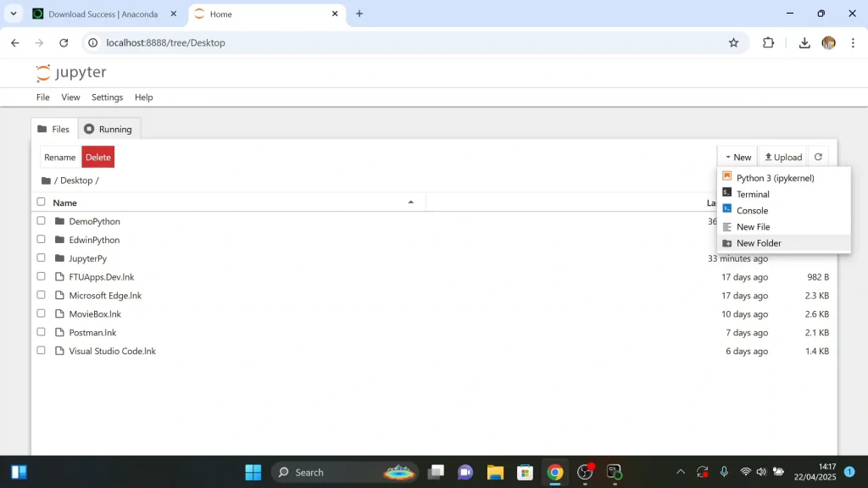Click the Postman.lnk file icon

tap(60, 332)
